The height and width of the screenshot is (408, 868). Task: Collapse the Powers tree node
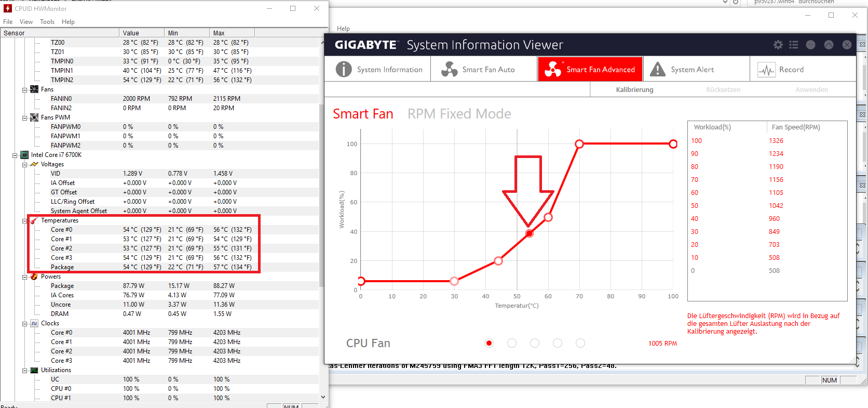[x=24, y=277]
